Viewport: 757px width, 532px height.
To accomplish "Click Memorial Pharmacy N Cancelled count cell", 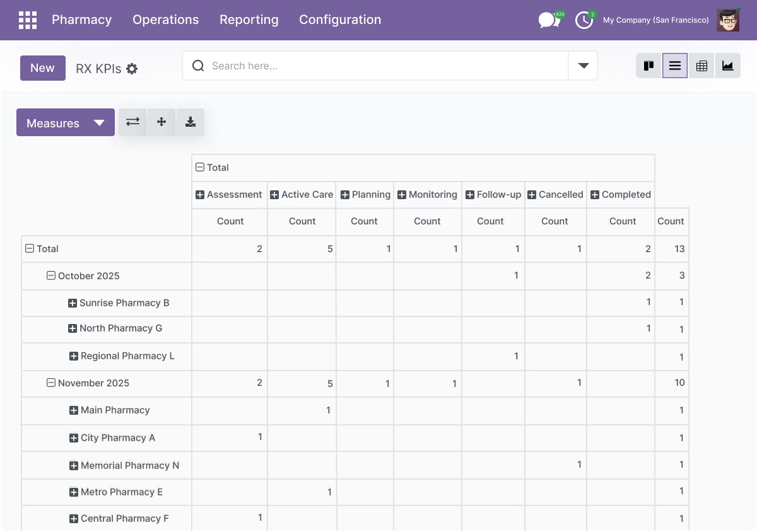I will (556, 465).
